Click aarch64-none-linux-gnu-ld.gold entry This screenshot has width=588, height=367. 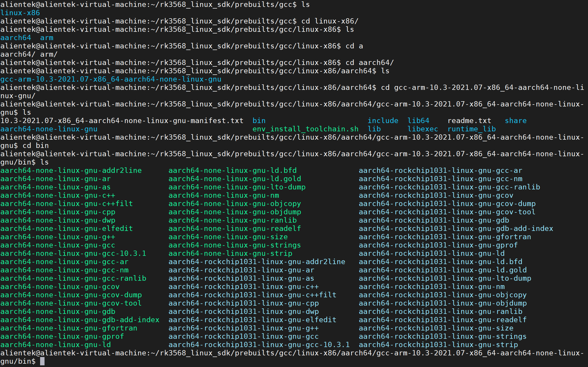pos(235,179)
